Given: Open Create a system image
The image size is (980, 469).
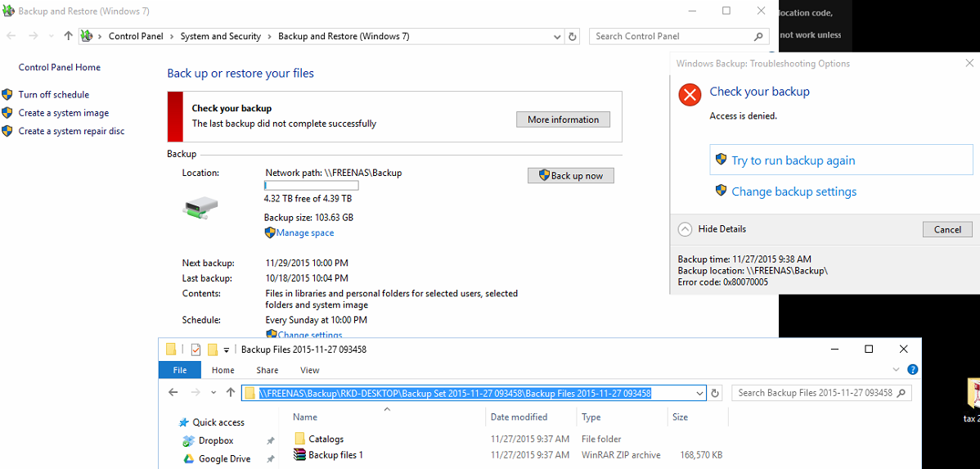Looking at the screenshot, I should point(64,113).
